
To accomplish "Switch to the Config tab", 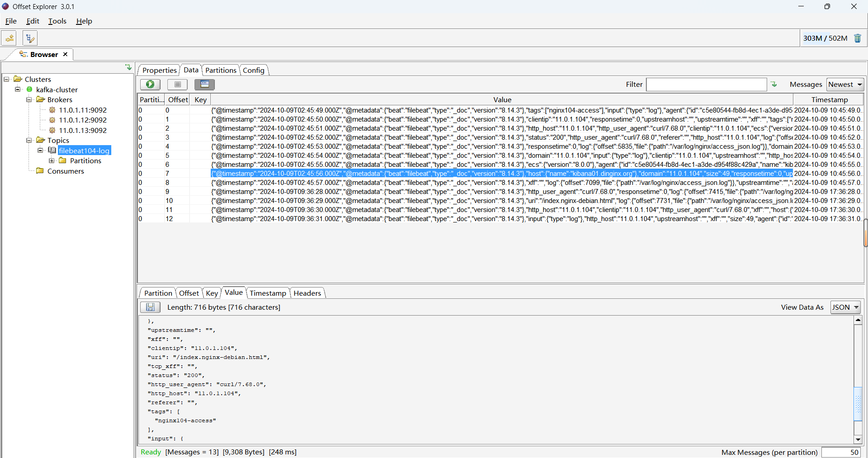I will [253, 70].
